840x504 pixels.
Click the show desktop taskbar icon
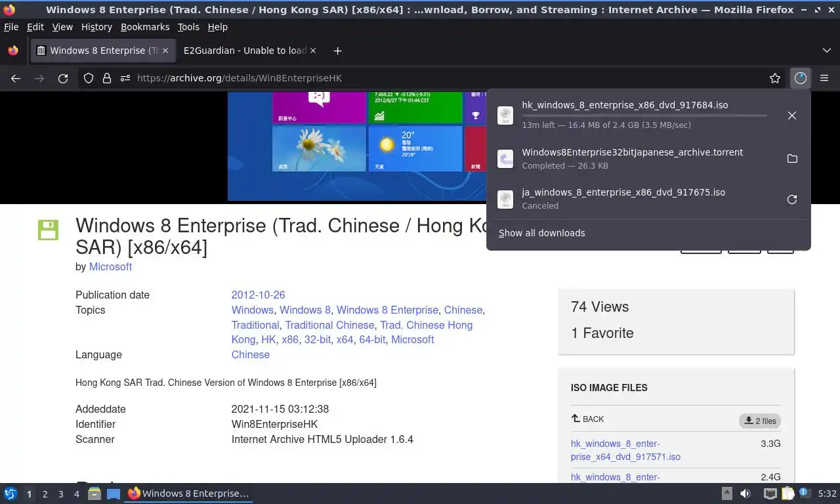point(113,493)
